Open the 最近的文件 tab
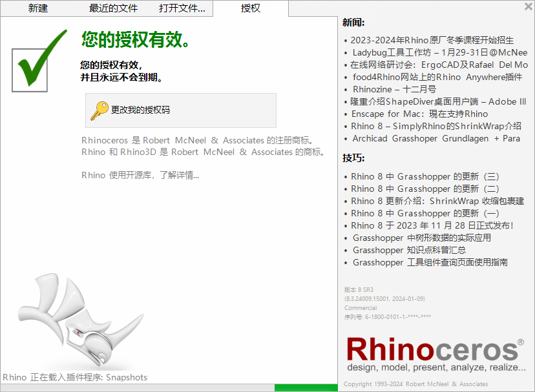This screenshot has height=392, width=535. 113,8
